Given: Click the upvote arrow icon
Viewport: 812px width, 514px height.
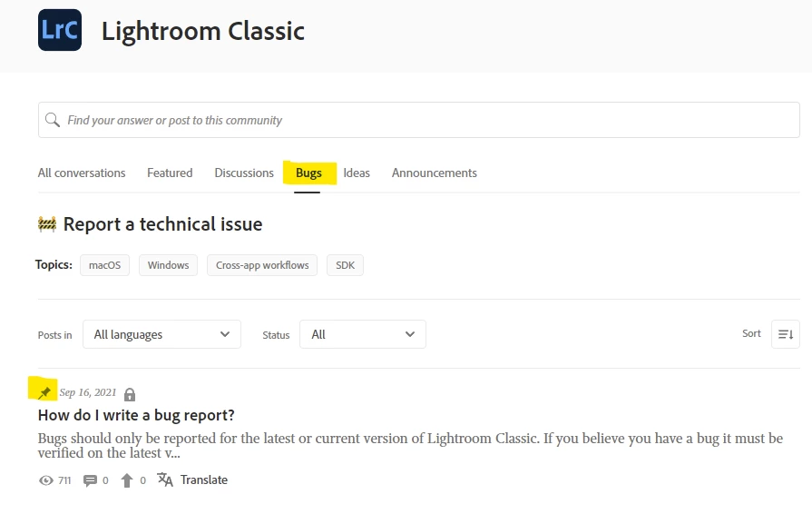Looking at the screenshot, I should (127, 480).
